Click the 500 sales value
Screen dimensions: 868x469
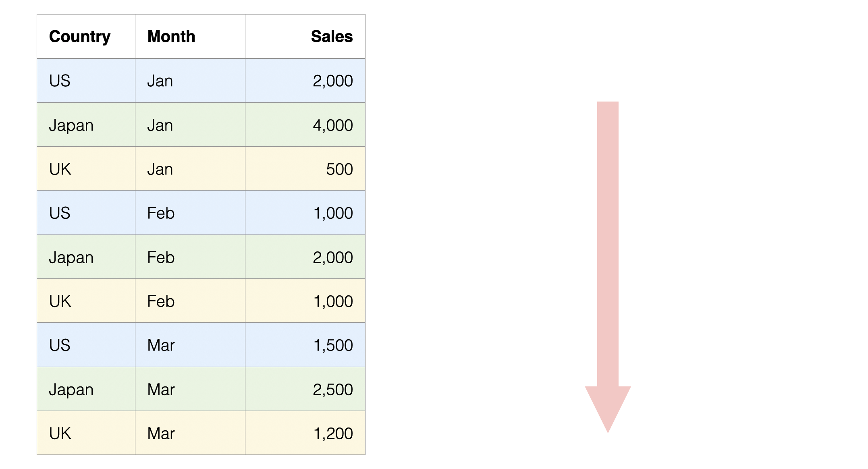click(x=339, y=169)
